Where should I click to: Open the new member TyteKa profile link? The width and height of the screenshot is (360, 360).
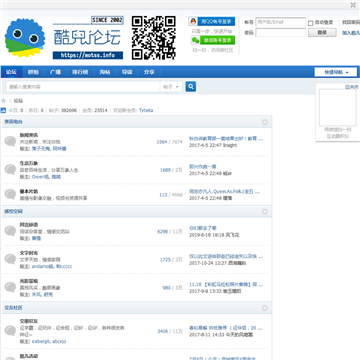[146, 110]
